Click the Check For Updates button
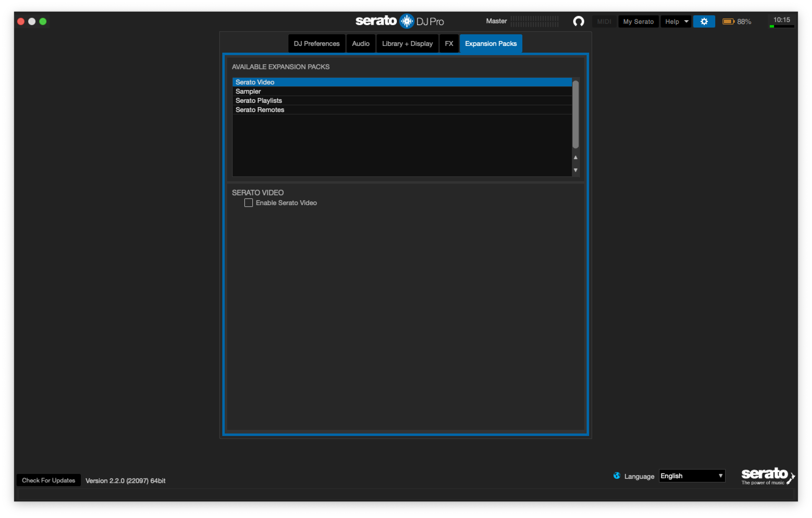Viewport: 812px width, 518px height. [x=49, y=480]
